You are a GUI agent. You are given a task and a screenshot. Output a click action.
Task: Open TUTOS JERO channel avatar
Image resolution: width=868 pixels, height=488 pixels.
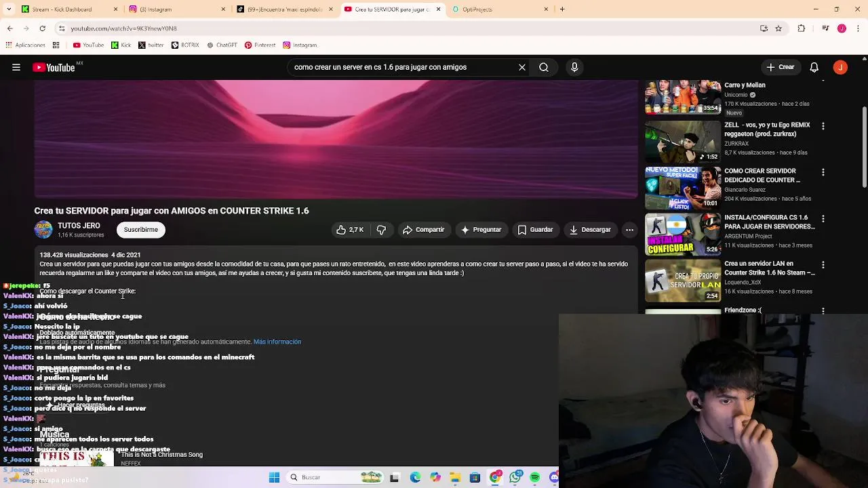point(43,230)
